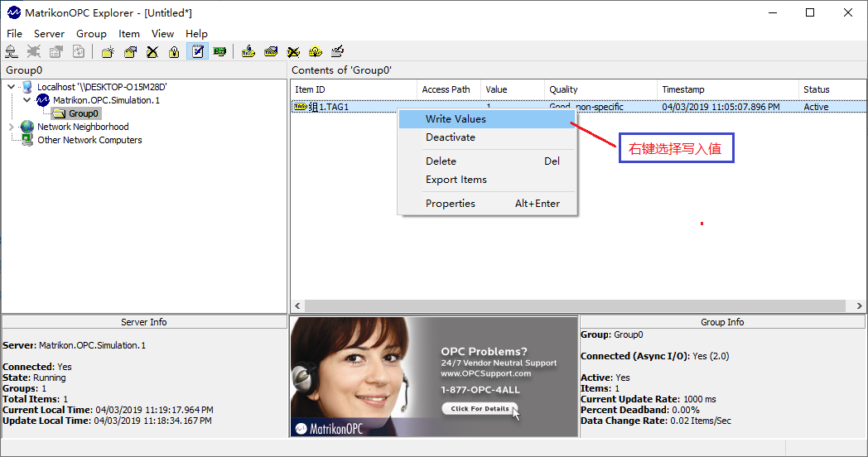Click the horizontal scrollbar right arrow
This screenshot has height=457, width=868.
tap(859, 306)
